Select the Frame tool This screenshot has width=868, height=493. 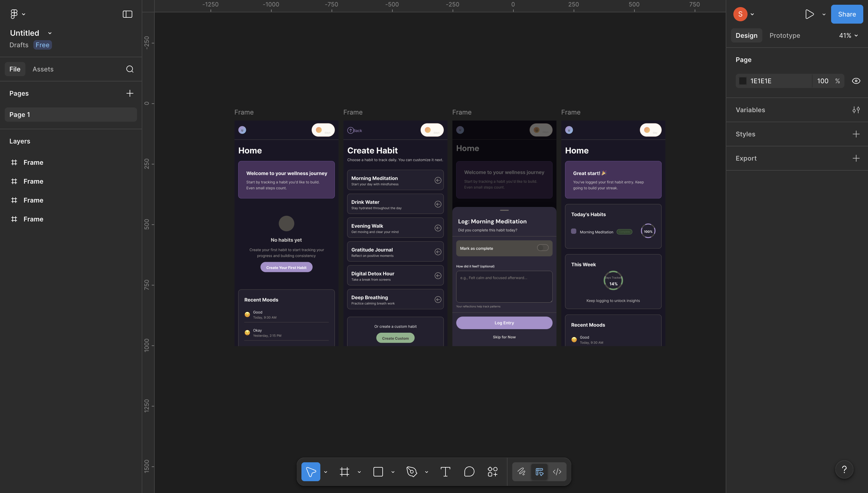[345, 471]
